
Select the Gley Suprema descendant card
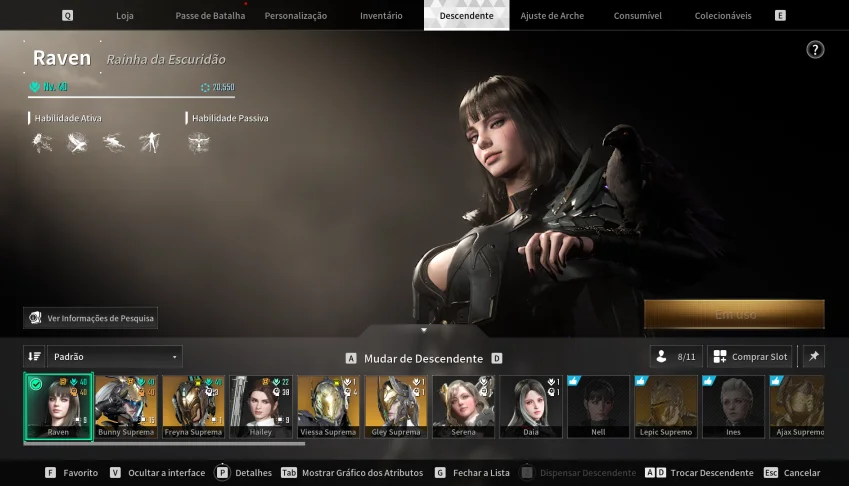point(396,406)
